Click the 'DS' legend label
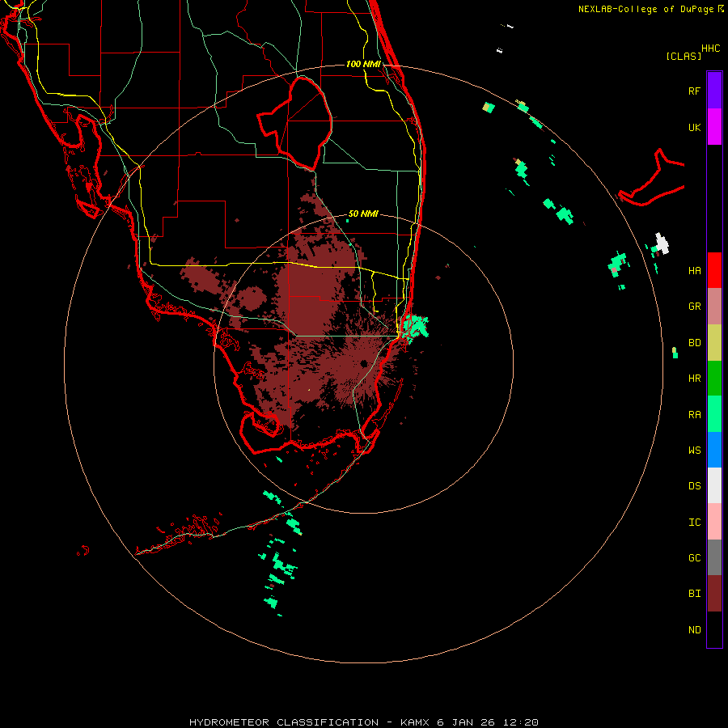 pyautogui.click(x=694, y=486)
